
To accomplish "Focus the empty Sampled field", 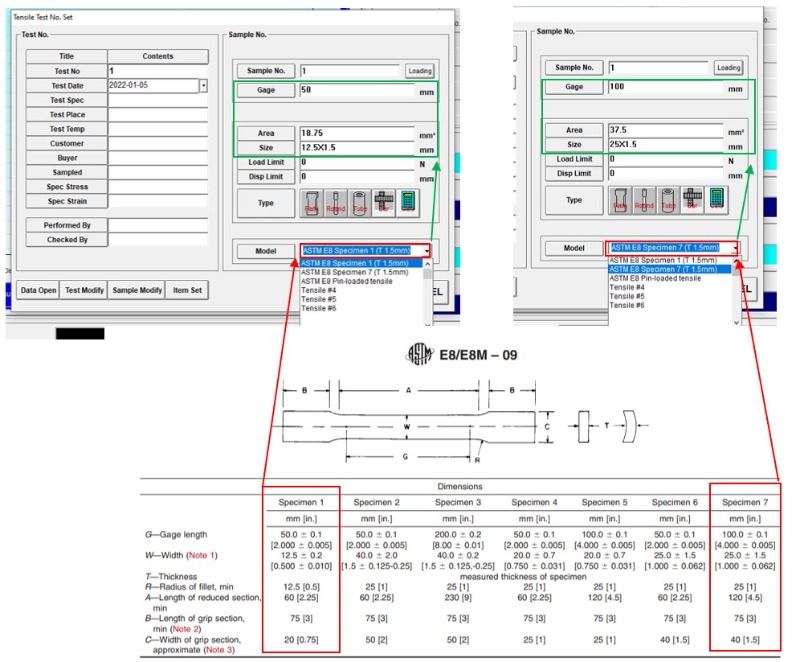I will point(158,172).
